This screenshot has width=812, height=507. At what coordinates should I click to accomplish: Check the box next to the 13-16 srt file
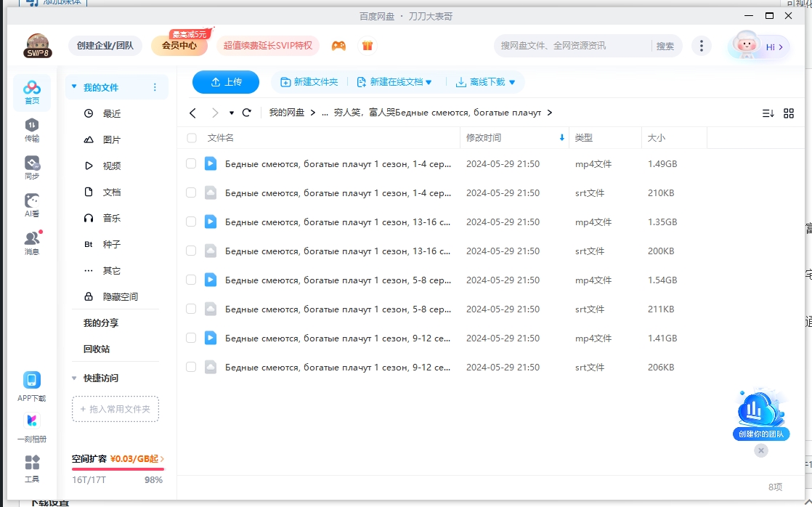191,251
